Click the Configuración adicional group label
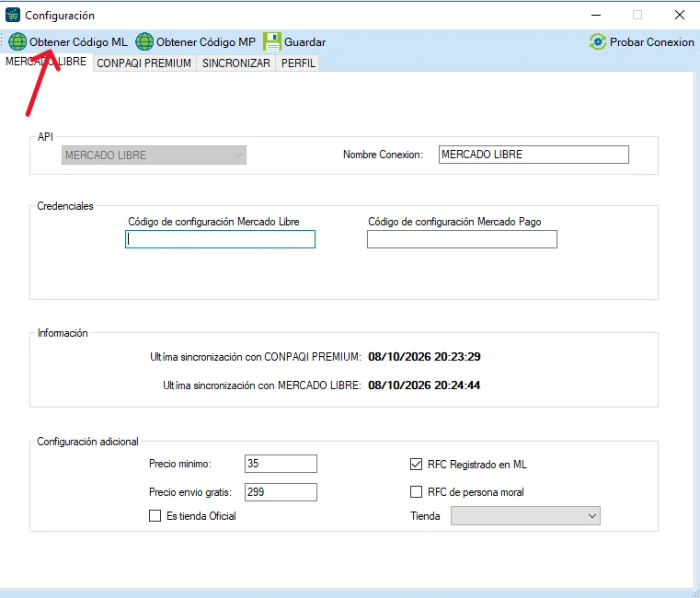This screenshot has height=598, width=700. 88,442
